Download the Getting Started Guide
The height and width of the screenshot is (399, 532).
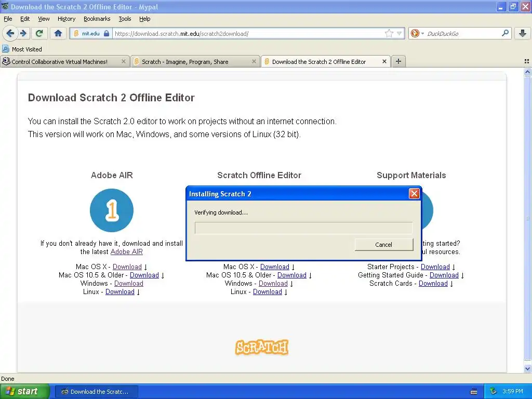(444, 275)
